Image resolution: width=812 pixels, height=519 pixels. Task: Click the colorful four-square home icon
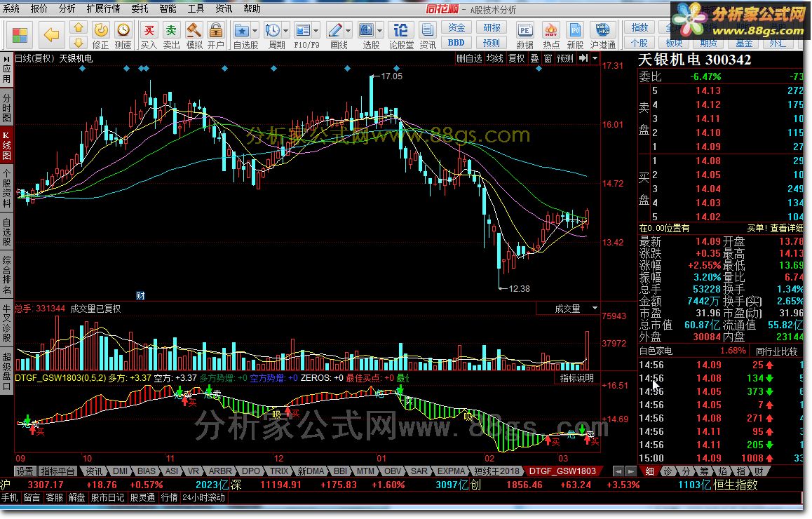click(20, 35)
